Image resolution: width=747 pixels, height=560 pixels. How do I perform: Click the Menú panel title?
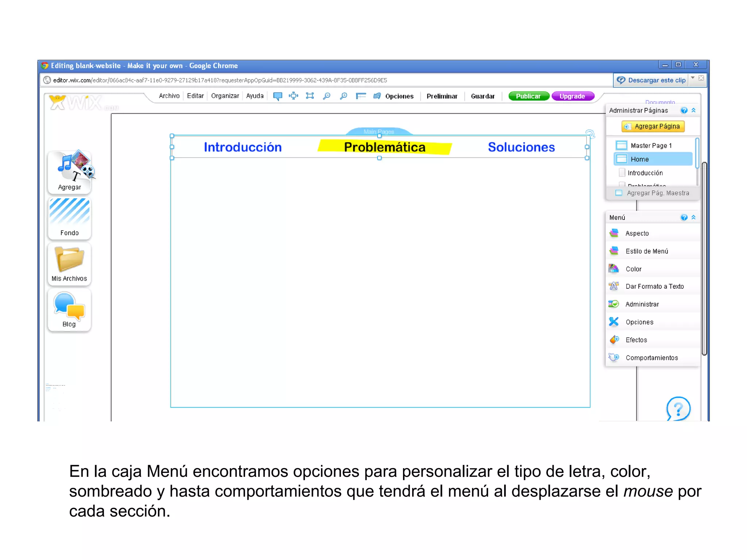pos(617,218)
